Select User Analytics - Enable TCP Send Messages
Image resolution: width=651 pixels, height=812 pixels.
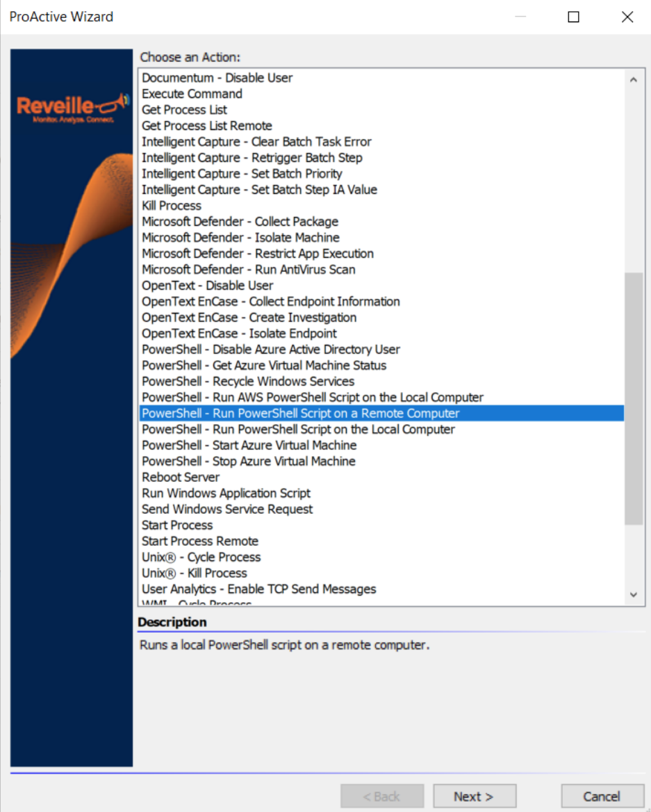[381, 590]
